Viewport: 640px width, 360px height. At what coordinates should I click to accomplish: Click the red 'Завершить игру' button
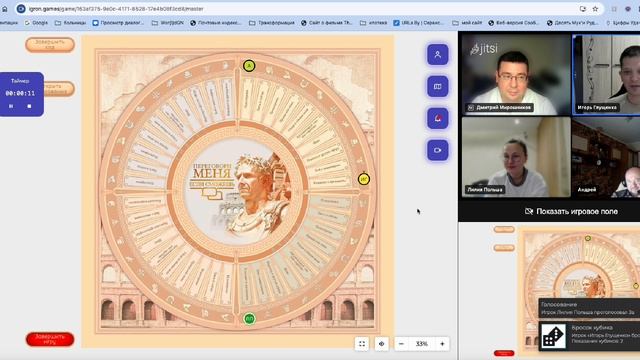click(50, 339)
